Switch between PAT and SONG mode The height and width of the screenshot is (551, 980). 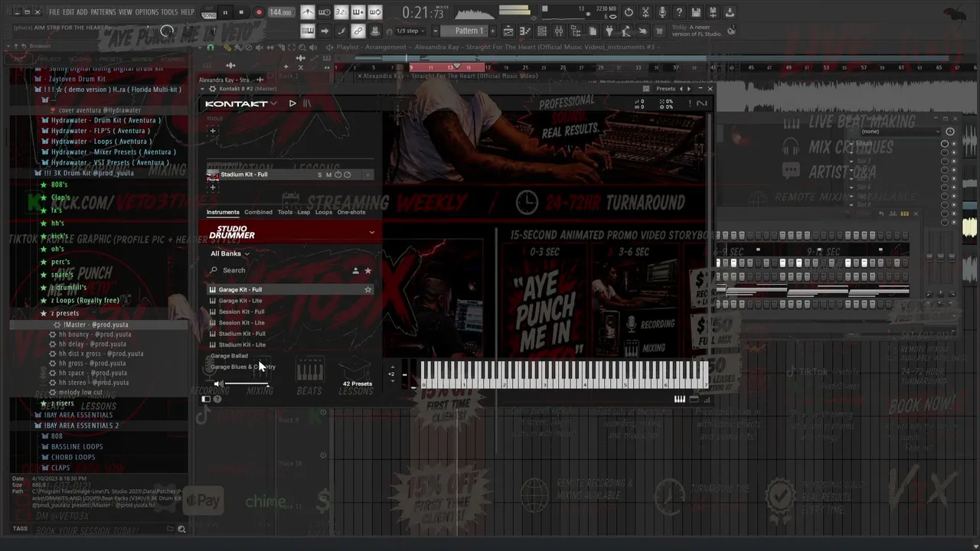click(209, 12)
